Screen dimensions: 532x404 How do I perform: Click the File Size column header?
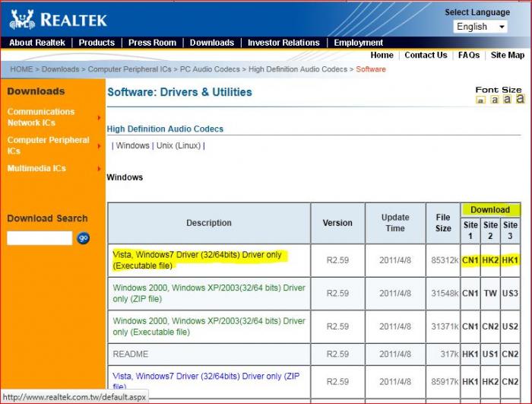443,223
